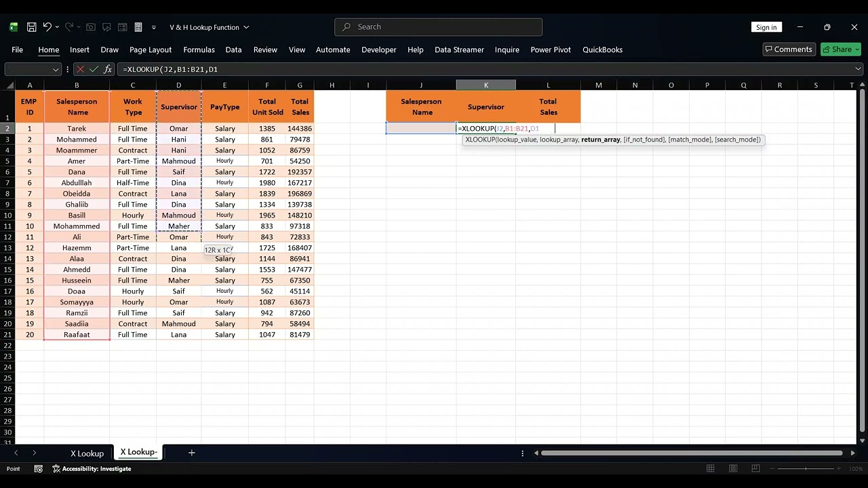Click the horizontal scrollbar thumb
The height and width of the screenshot is (488, 868).
click(x=692, y=453)
